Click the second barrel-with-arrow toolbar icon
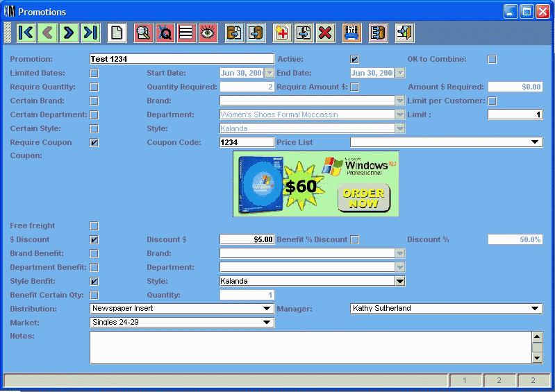The height and width of the screenshot is (392, 555). coord(256,33)
